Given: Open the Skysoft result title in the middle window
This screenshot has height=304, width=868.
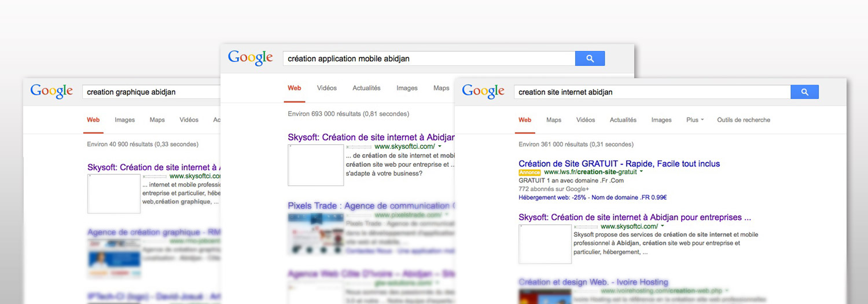Looking at the screenshot, I should (x=371, y=138).
